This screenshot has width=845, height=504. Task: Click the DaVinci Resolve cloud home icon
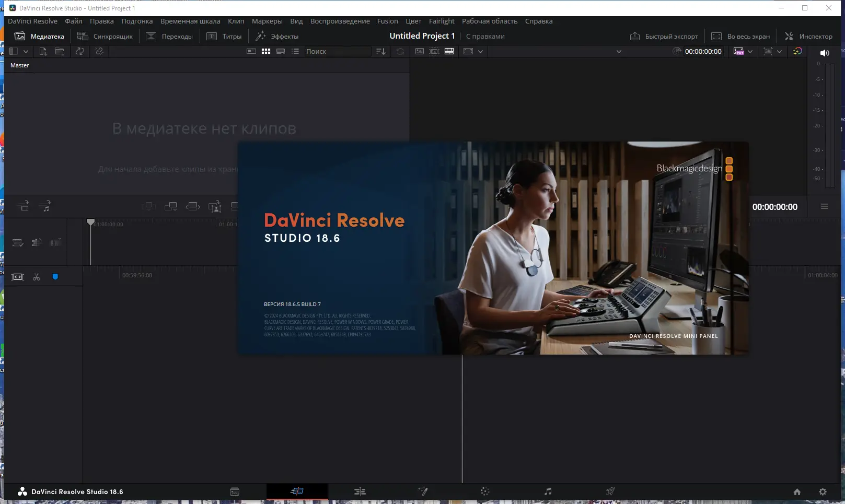point(797,491)
